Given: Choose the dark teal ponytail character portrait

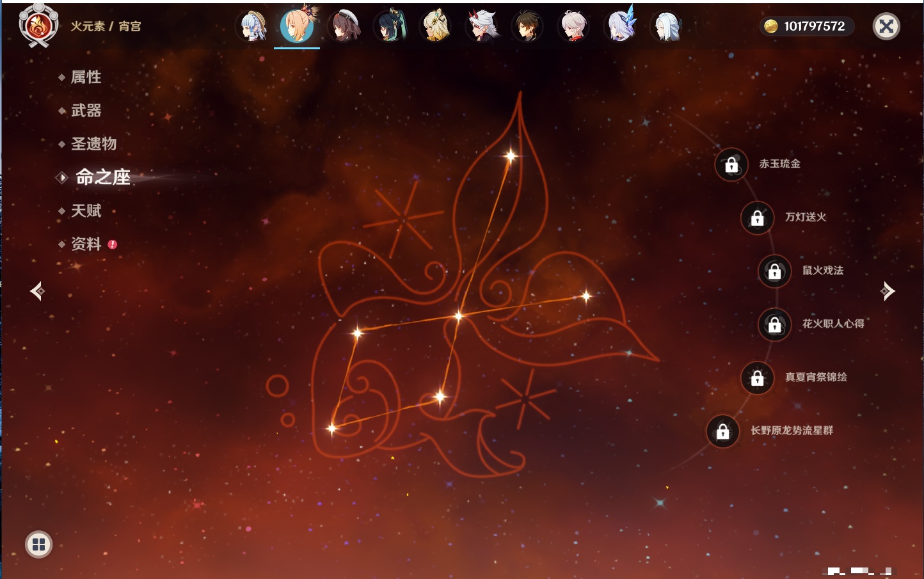Looking at the screenshot, I should 390,26.
